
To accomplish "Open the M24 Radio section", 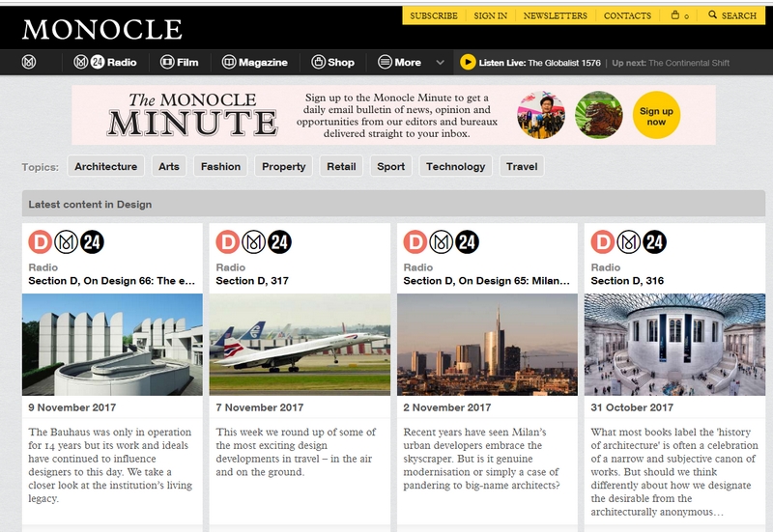I will coord(105,62).
